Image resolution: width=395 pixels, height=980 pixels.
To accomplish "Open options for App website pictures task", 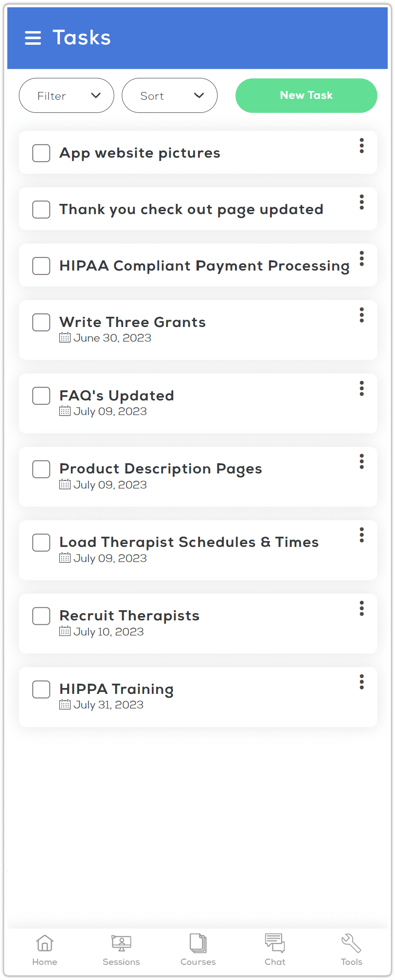I will click(361, 145).
